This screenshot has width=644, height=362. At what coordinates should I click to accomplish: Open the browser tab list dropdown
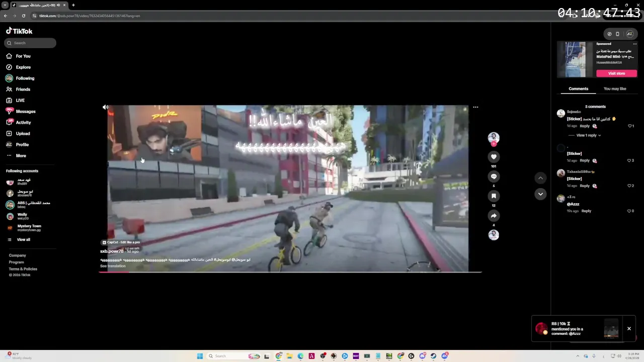[5, 5]
